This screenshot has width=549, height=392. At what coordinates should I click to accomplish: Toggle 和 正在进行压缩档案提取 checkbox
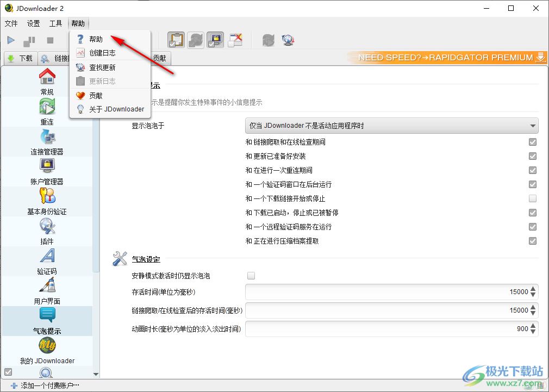533,241
